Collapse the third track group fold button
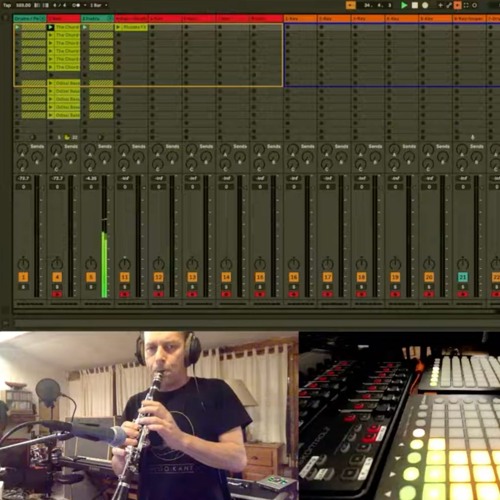500x500 pixels. coord(110,18)
